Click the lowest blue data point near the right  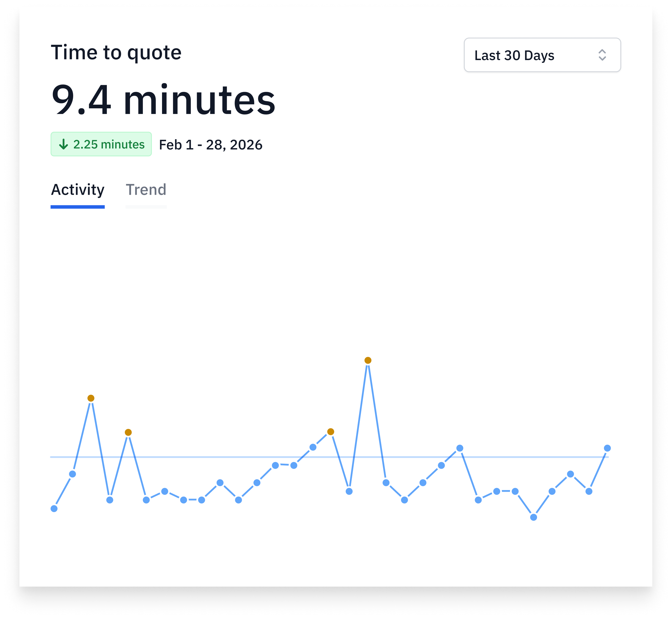(533, 518)
